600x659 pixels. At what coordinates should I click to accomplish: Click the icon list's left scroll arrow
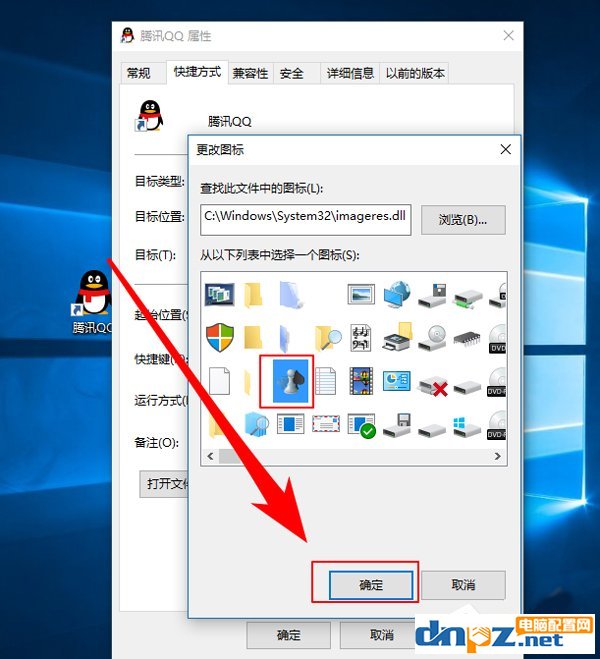click(x=210, y=456)
